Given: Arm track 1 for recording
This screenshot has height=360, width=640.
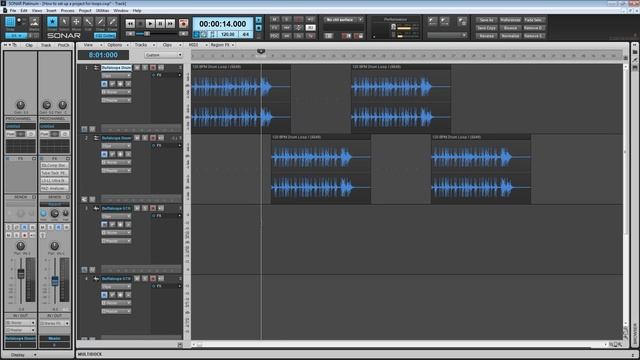Looking at the screenshot, I should point(153,68).
